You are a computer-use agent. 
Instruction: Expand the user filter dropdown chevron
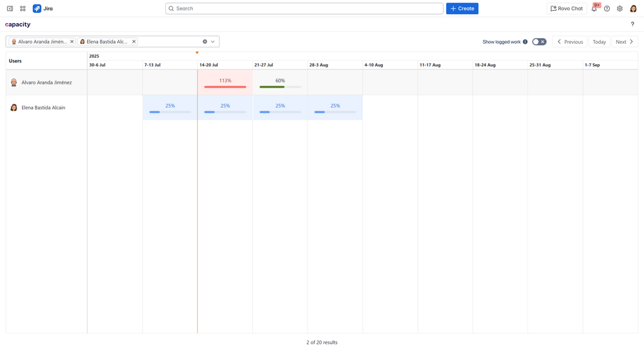[x=213, y=42]
